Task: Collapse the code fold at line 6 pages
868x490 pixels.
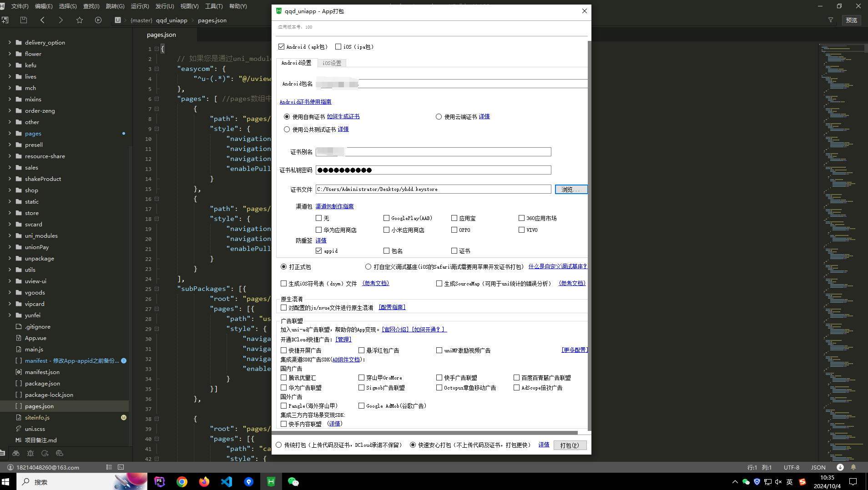Action: coord(156,99)
